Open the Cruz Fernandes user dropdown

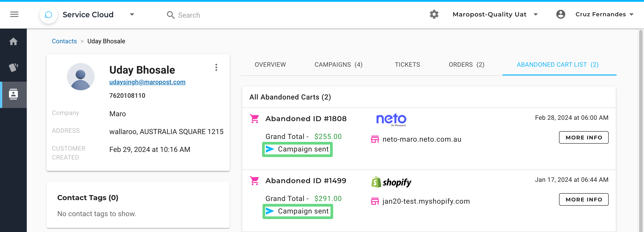point(631,14)
